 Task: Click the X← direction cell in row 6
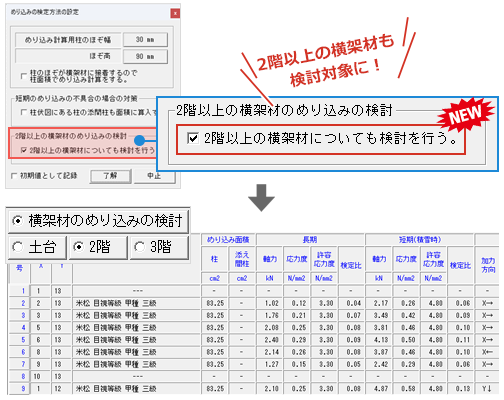click(x=488, y=352)
